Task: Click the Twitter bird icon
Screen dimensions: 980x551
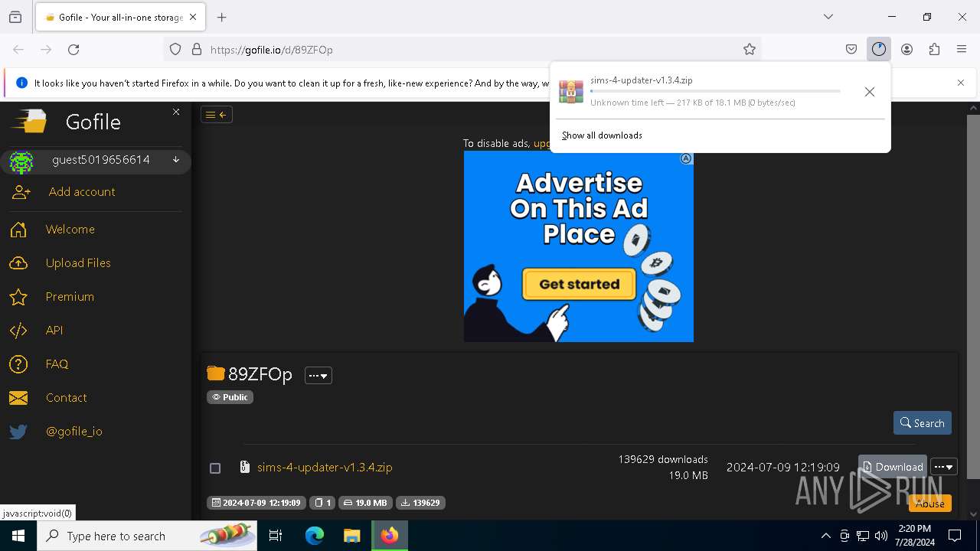Action: [18, 432]
